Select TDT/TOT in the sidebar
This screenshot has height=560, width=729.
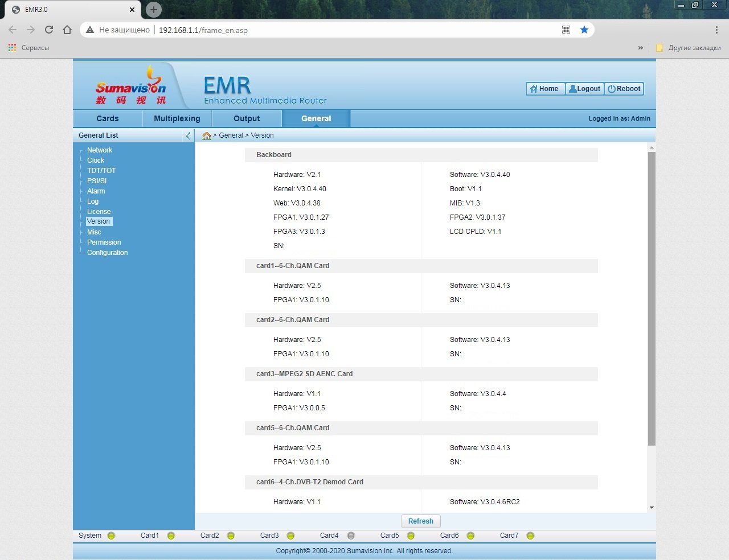101,171
